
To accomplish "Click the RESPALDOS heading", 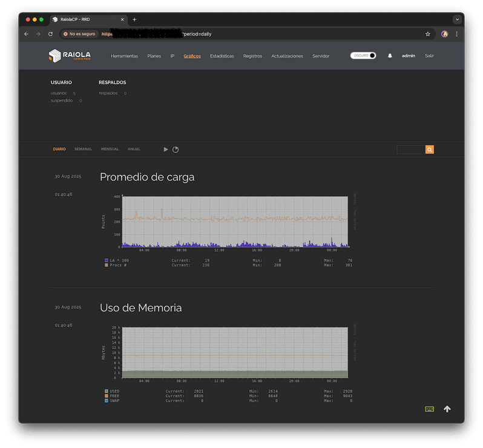I will pos(113,82).
